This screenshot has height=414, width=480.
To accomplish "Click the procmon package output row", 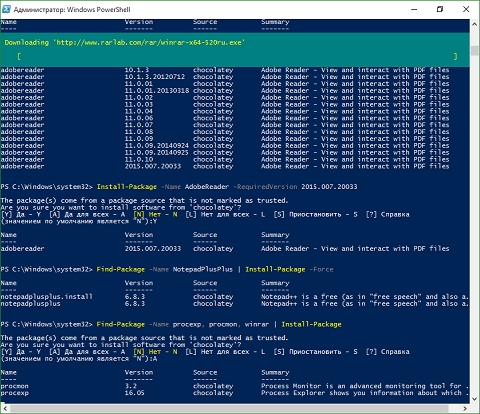I will (235, 386).
